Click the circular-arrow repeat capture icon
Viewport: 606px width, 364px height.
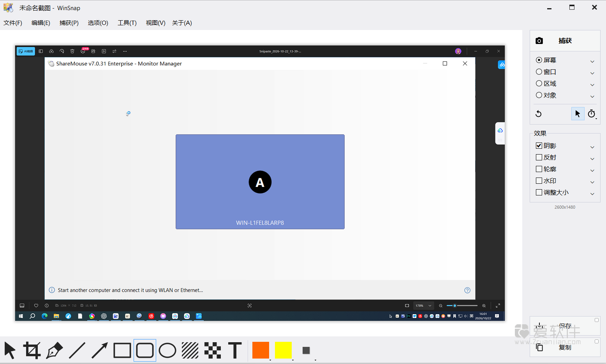[x=539, y=114]
